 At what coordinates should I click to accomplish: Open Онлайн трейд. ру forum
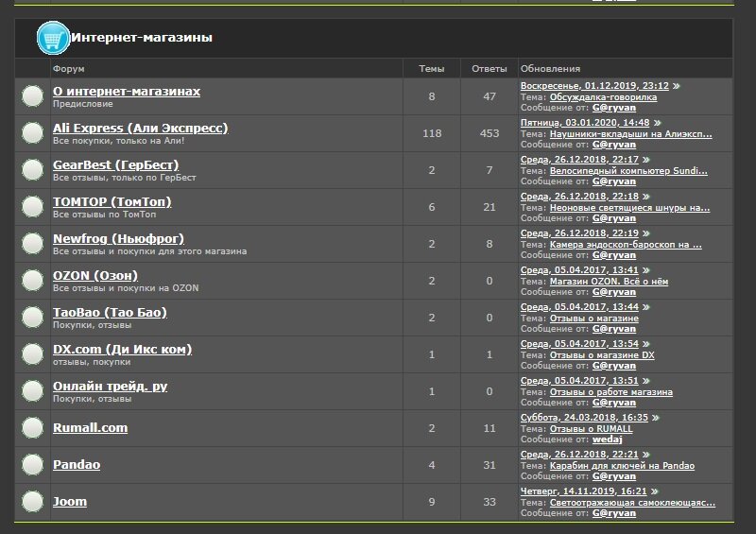coord(110,387)
